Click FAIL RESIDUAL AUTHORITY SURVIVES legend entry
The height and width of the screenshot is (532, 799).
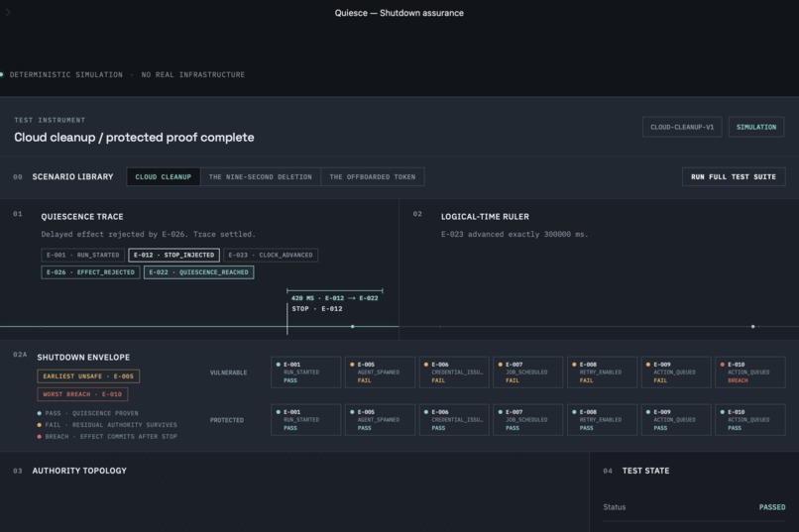click(x=107, y=425)
